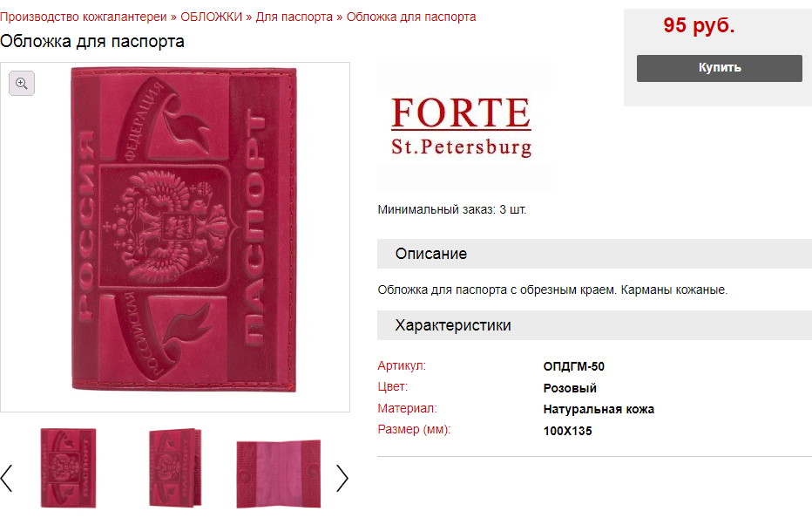The height and width of the screenshot is (518, 812).
Task: Click the article number ОПДГМ-50
Action: [x=574, y=366]
